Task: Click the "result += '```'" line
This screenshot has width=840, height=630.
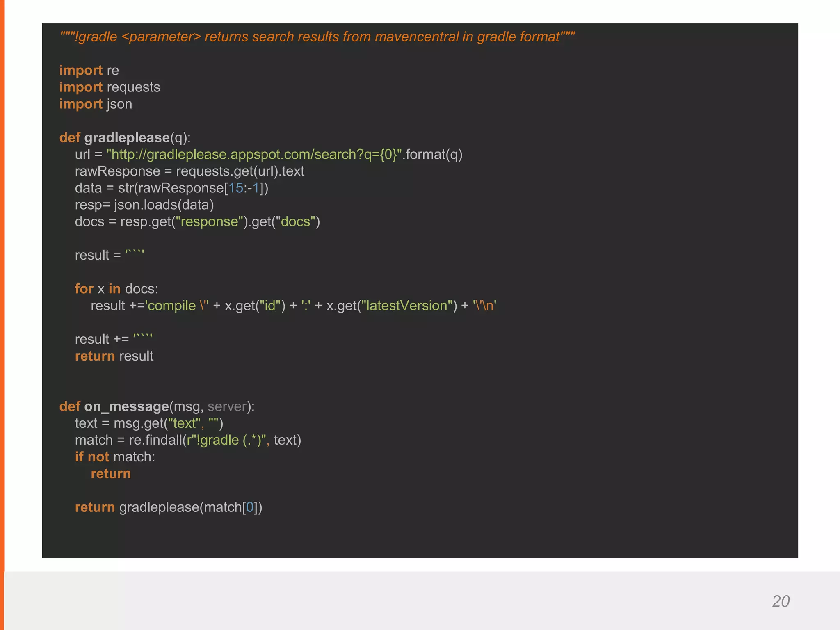Action: coord(114,339)
